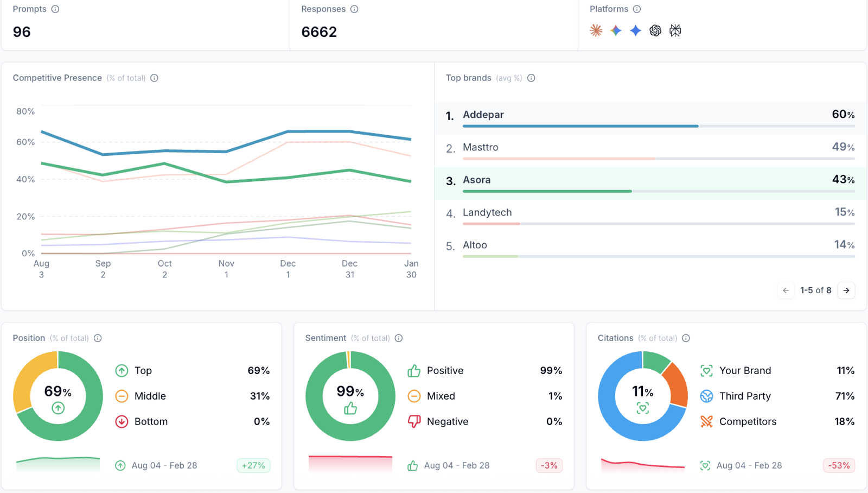The image size is (868, 493).
Task: Select the Addepar brand row
Action: tap(650, 118)
